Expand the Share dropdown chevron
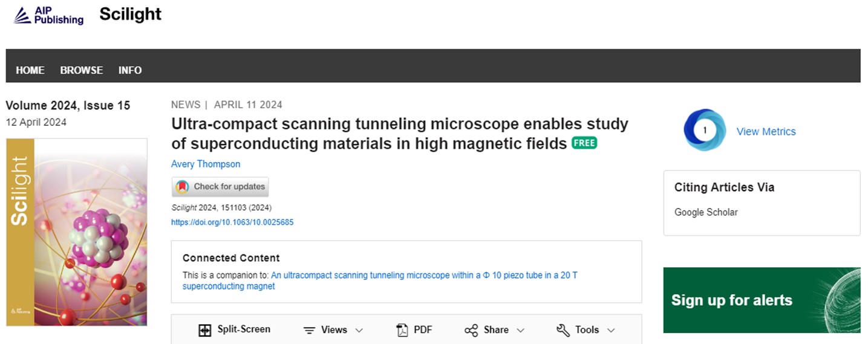868x344 pixels. point(520,330)
